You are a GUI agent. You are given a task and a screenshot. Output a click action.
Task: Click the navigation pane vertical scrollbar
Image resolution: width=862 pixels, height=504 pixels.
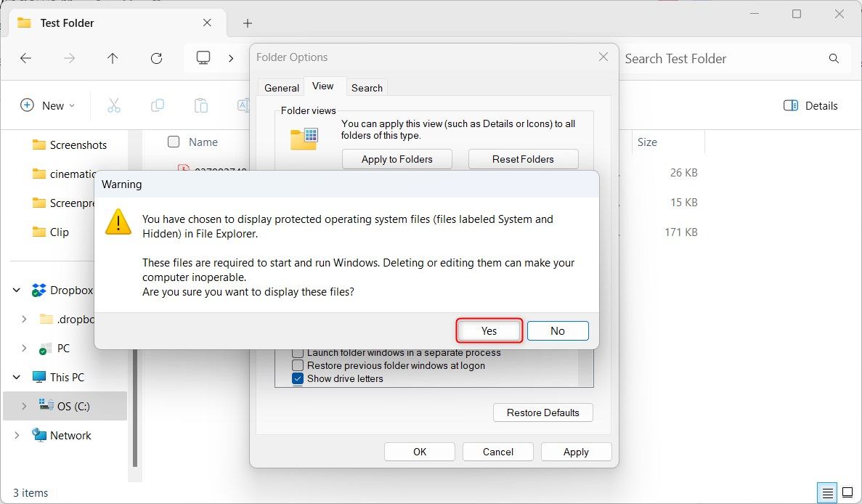134,407
